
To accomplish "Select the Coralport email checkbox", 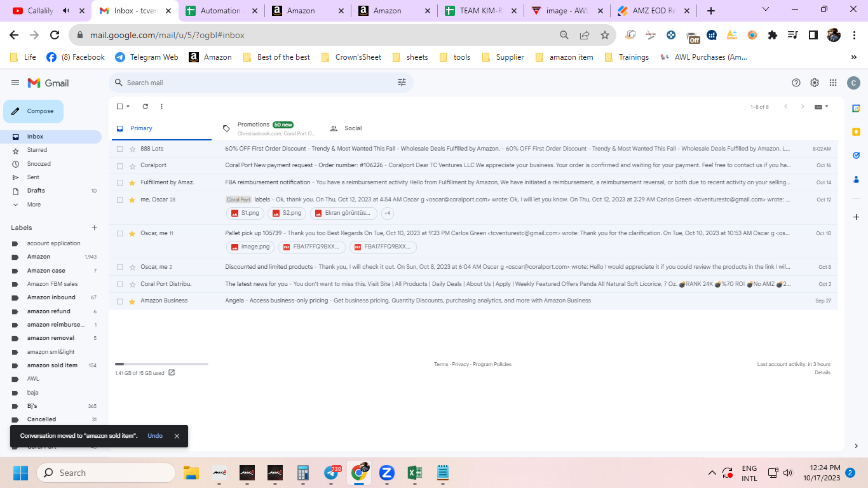I will point(119,166).
